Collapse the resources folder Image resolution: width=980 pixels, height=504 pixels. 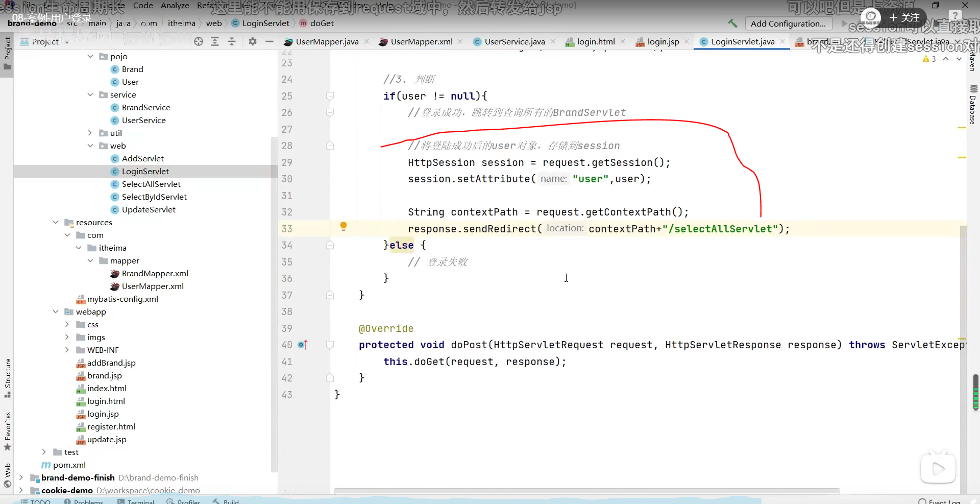56,222
